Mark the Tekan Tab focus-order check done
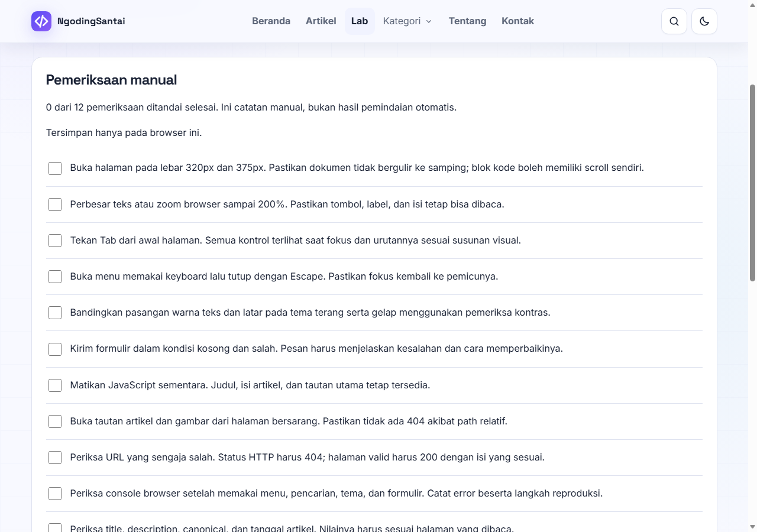The image size is (757, 532). [55, 241]
